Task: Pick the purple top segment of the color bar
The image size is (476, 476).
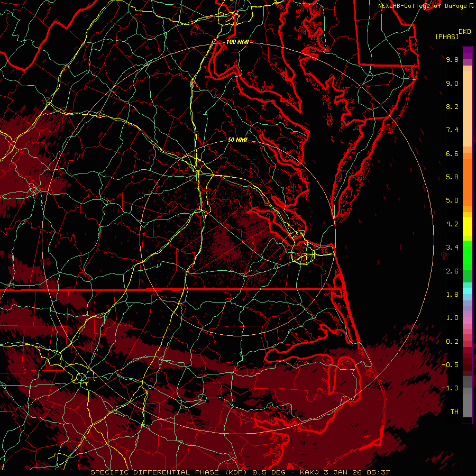Action: tap(467, 53)
